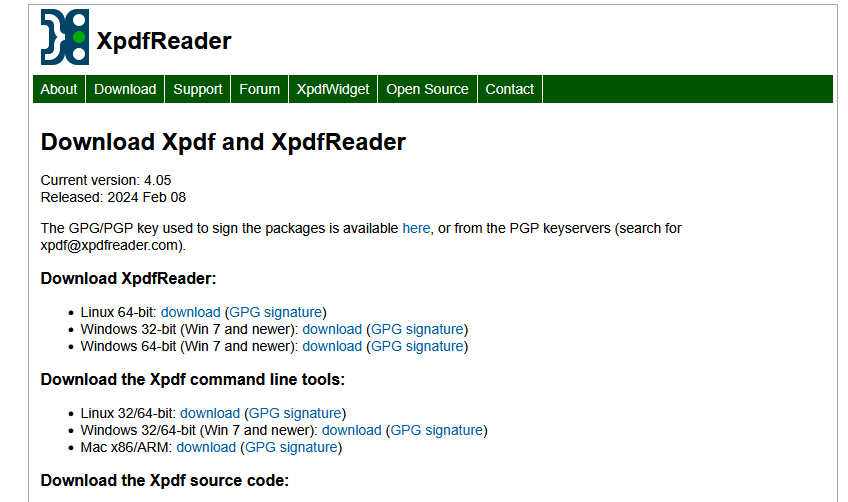Screen dimensions: 848x502
Task: Click the XpdfReader logo icon
Action: (64, 37)
